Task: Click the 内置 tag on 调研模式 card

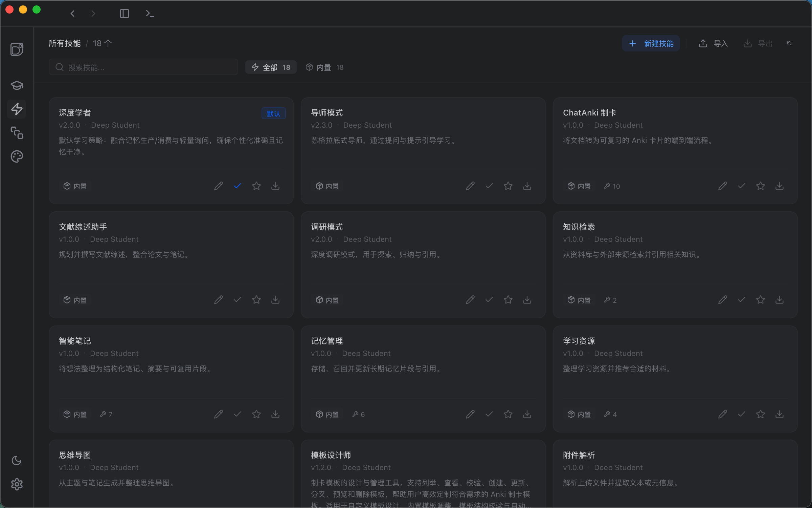Action: pos(327,300)
